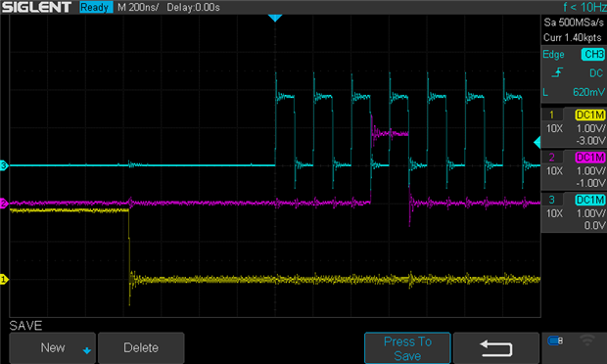The height and width of the screenshot is (364, 607).
Task: Click the channel 3 10X probe label
Action: (x=554, y=213)
